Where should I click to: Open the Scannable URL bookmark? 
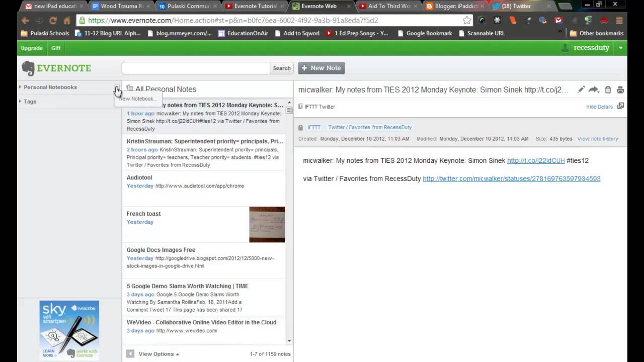point(481,33)
